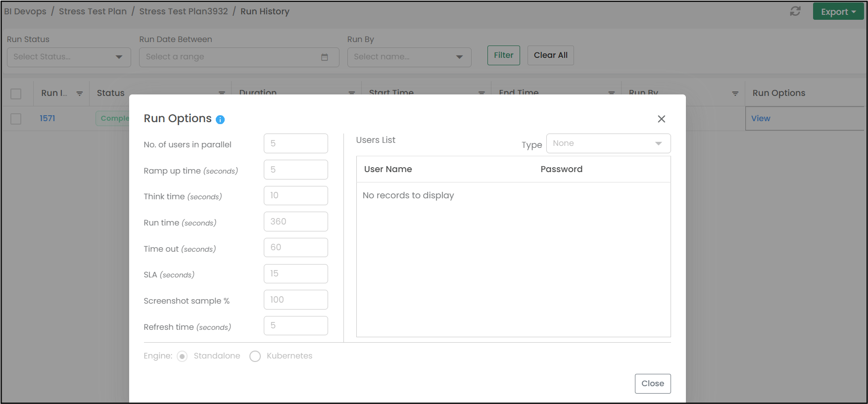Click the refresh icon near Export
Viewport: 868px width, 404px height.
click(x=795, y=11)
